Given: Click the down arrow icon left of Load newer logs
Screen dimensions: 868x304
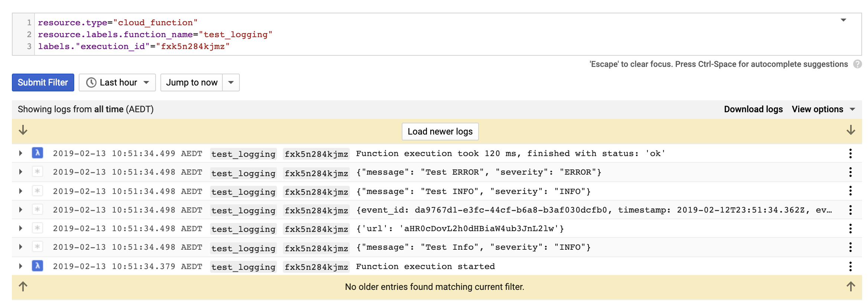Looking at the screenshot, I should [x=23, y=130].
